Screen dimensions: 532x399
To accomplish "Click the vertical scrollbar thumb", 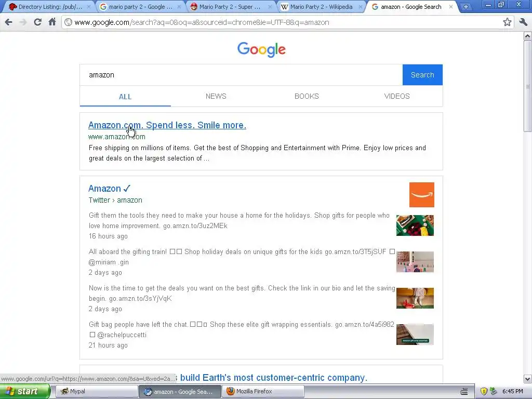I will click(528, 86).
